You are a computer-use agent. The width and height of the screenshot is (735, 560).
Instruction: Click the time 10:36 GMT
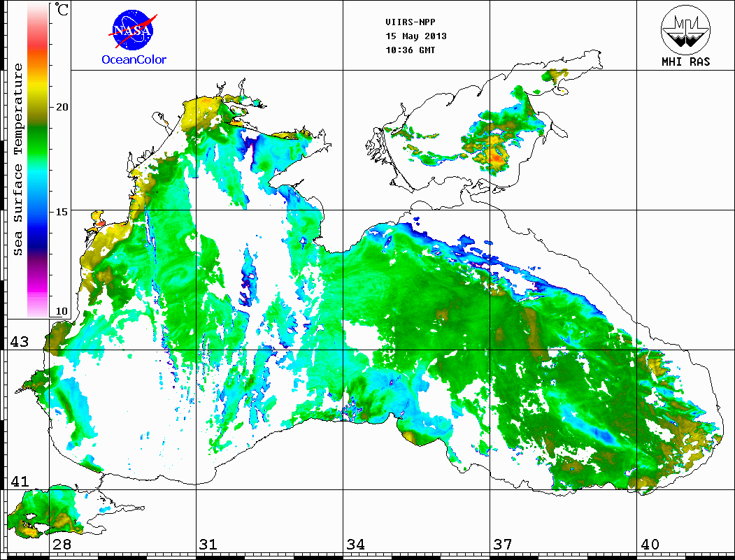click(410, 50)
